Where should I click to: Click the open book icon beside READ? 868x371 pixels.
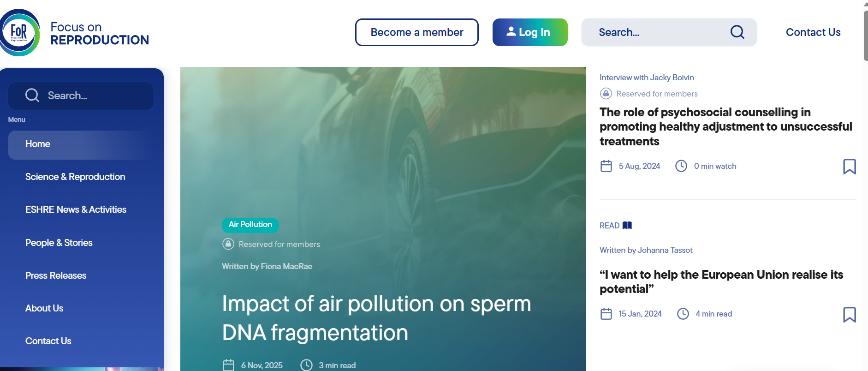click(627, 225)
